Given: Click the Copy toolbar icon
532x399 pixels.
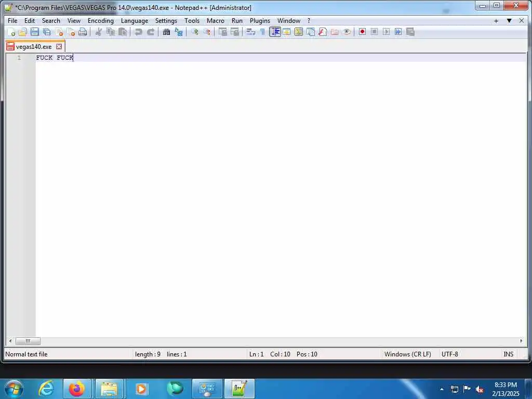Looking at the screenshot, I should click(111, 32).
